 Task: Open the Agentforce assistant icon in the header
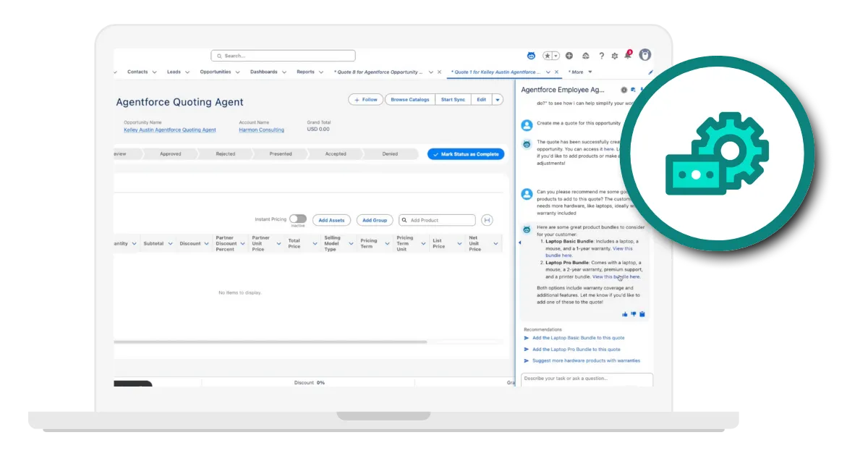pyautogui.click(x=532, y=55)
